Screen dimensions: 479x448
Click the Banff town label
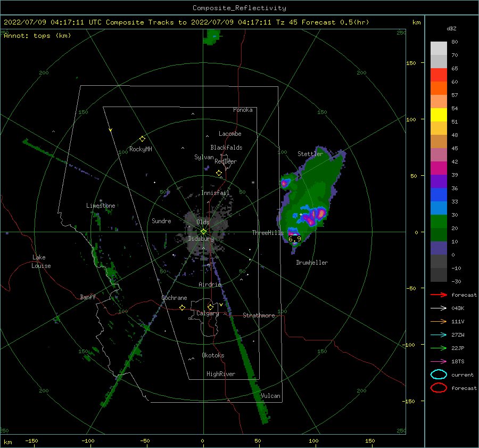coord(88,297)
